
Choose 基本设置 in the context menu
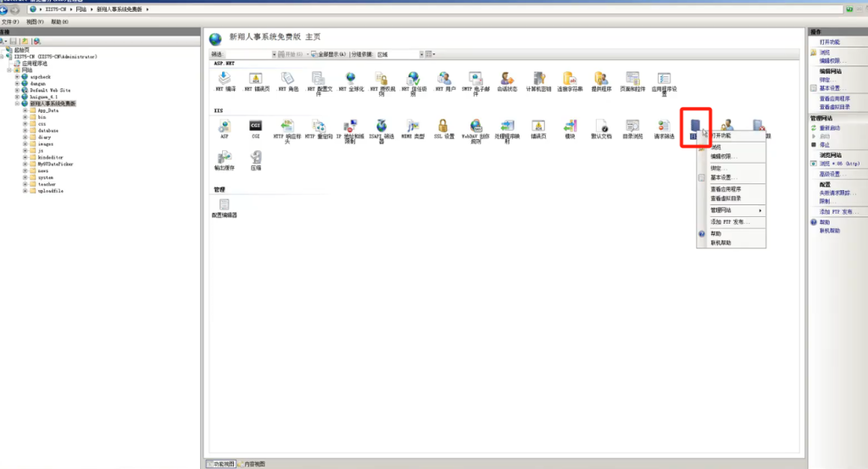(x=723, y=178)
